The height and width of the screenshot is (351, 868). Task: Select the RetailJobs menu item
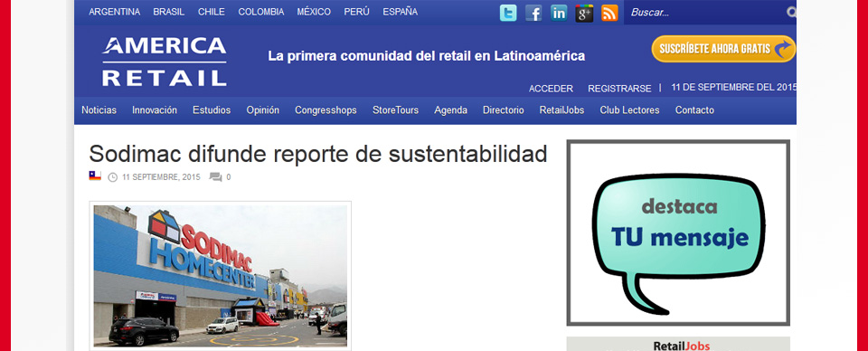561,110
